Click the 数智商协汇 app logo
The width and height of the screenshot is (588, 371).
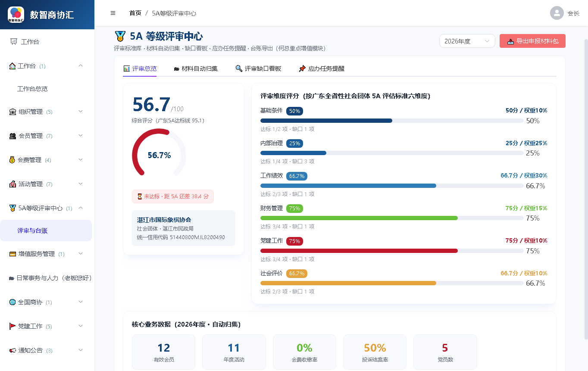(16, 15)
